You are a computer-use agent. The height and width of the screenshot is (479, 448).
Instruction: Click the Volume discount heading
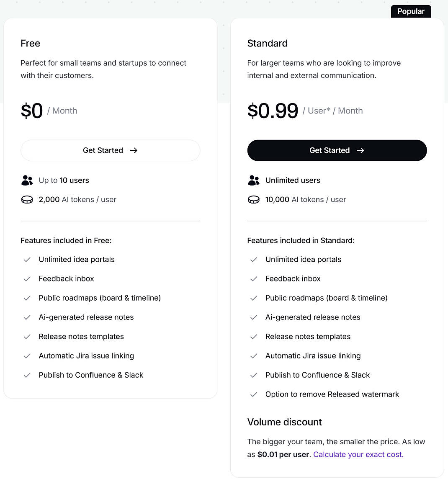click(x=285, y=422)
